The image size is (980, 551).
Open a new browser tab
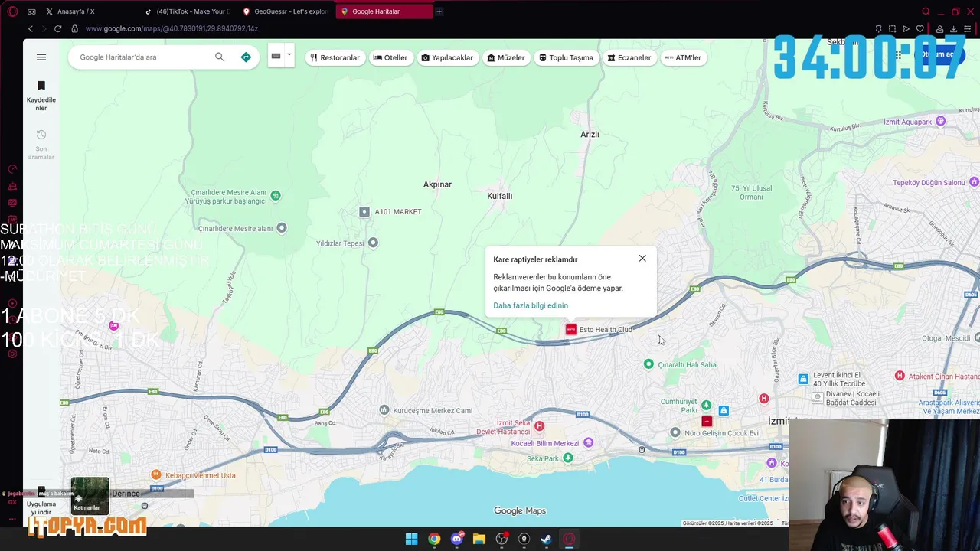pos(439,11)
